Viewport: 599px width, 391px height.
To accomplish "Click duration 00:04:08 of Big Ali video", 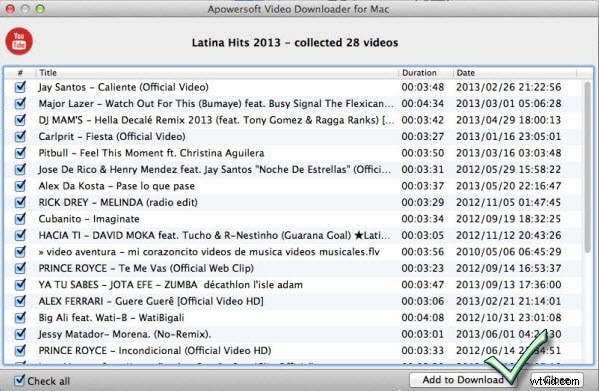I will click(423, 317).
